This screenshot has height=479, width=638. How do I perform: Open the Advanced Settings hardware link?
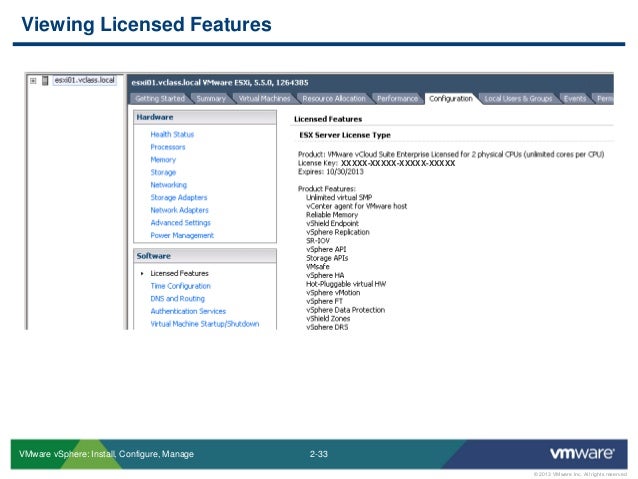point(181,223)
